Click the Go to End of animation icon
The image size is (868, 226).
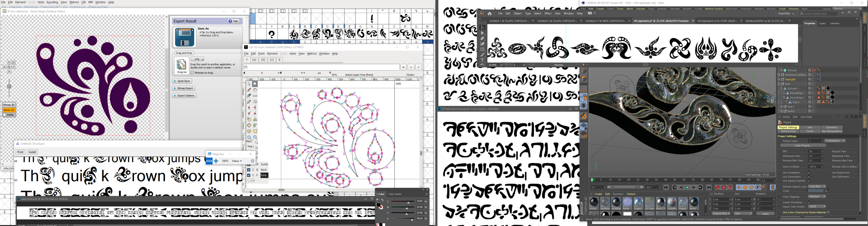(x=709, y=187)
